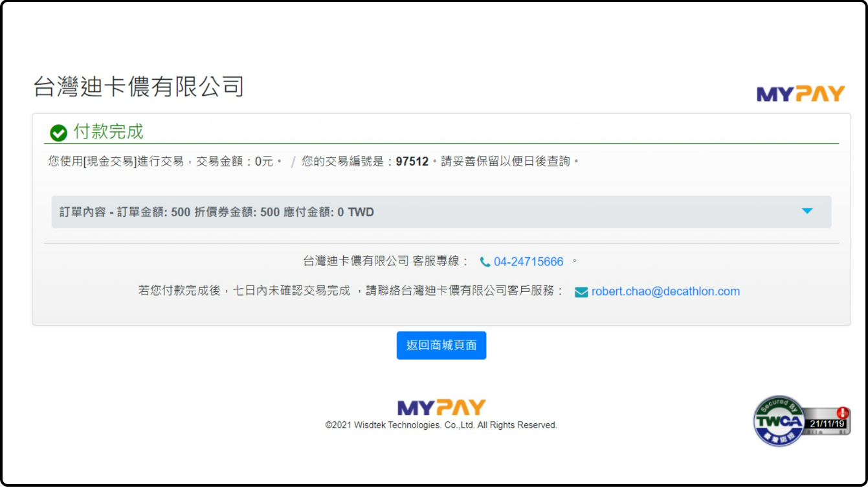Click the phone icon beside 04-24715666

(x=485, y=262)
